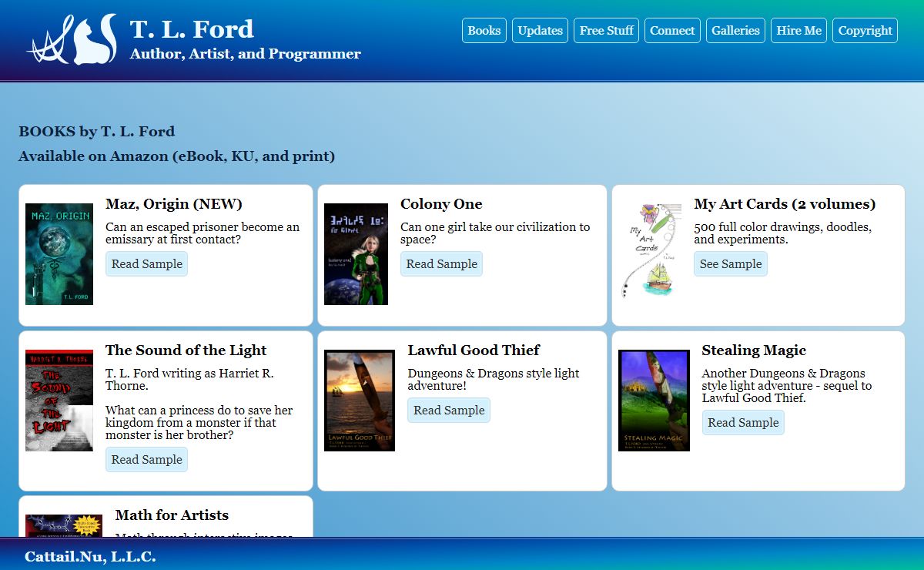Image resolution: width=924 pixels, height=570 pixels.
Task: Click the Stealing Magic book cover
Action: [x=654, y=401]
